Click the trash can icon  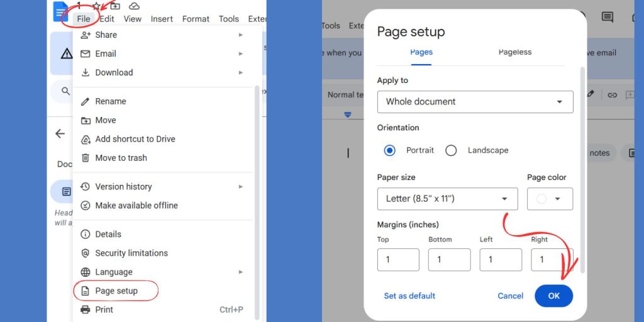coord(86,158)
